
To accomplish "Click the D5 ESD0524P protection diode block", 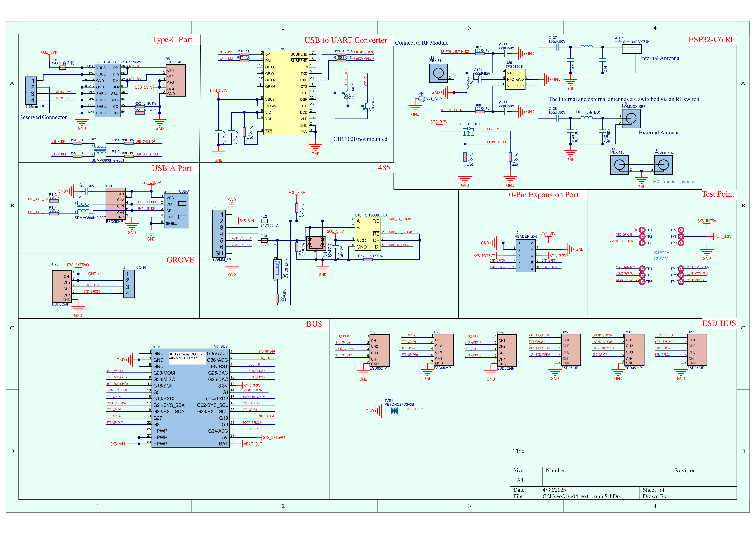I will tap(176, 80).
